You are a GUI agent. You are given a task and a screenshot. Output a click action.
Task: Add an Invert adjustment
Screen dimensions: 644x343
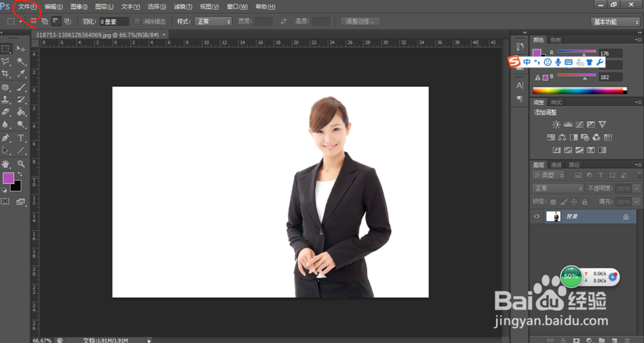coord(556,150)
